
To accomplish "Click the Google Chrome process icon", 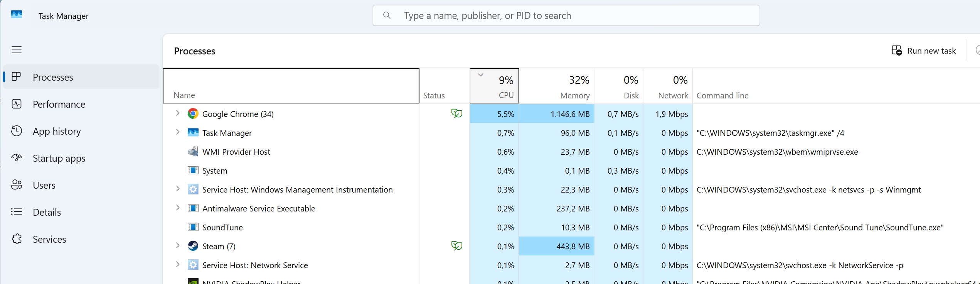I will (193, 113).
